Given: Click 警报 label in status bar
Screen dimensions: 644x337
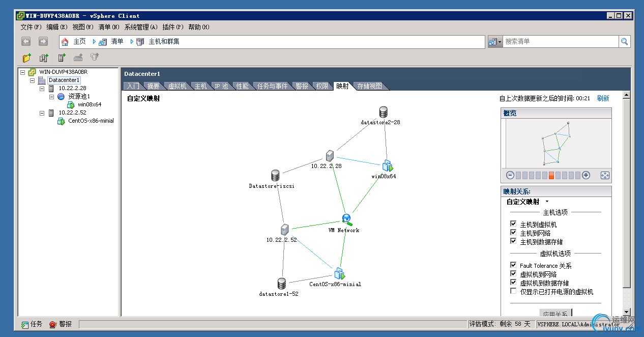Looking at the screenshot, I should [x=66, y=324].
